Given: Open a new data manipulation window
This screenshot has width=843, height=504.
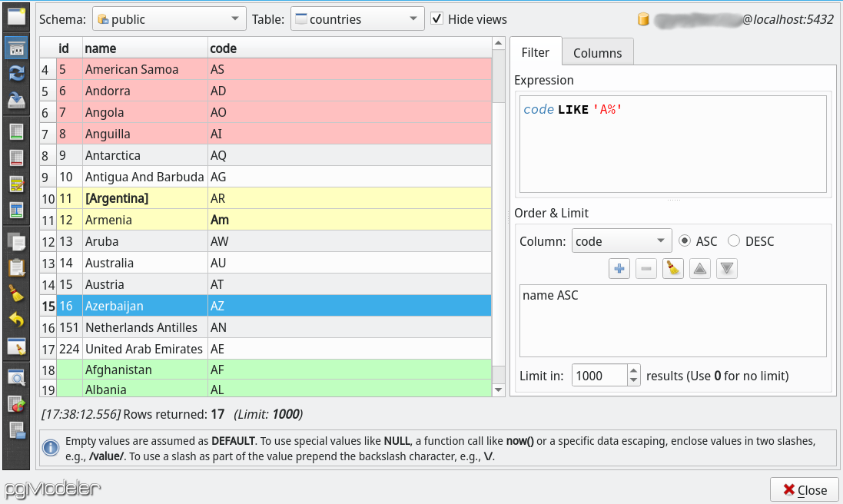Looking at the screenshot, I should pos(16,16).
